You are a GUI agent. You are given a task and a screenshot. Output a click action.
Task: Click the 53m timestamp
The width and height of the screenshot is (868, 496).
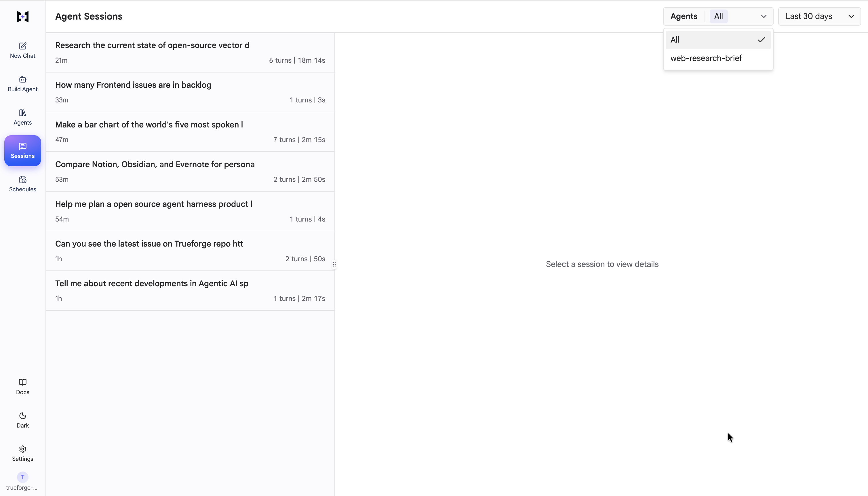(62, 180)
